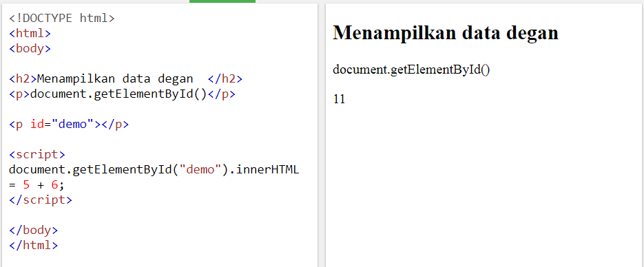Click the getElementById("demo").innerHTML code line

tap(154, 170)
